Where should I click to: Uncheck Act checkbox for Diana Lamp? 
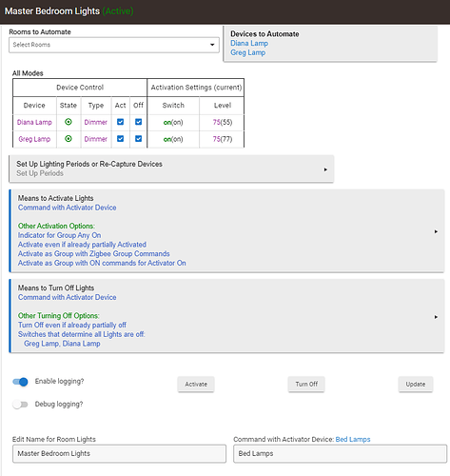[x=120, y=122]
